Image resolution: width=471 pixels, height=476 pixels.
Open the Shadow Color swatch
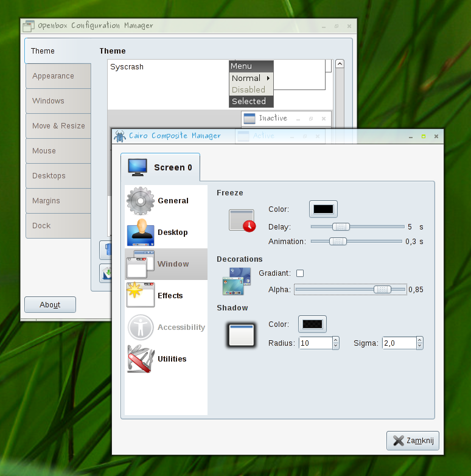(x=312, y=324)
